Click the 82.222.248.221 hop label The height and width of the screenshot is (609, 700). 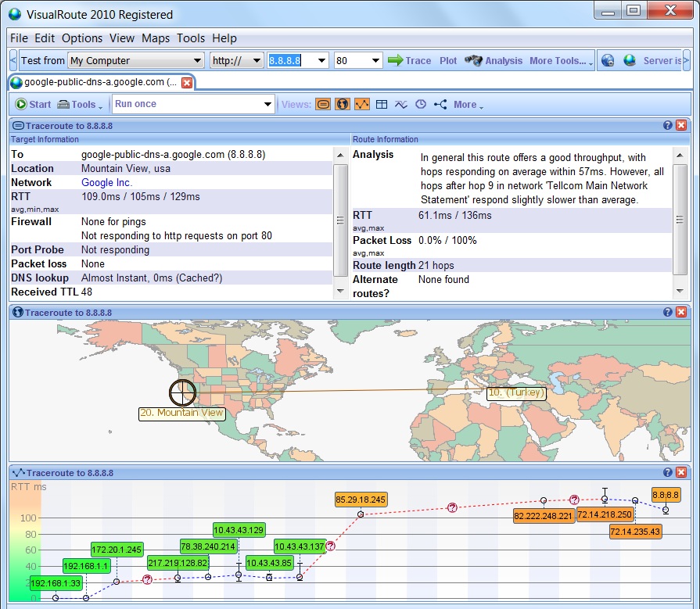(544, 516)
